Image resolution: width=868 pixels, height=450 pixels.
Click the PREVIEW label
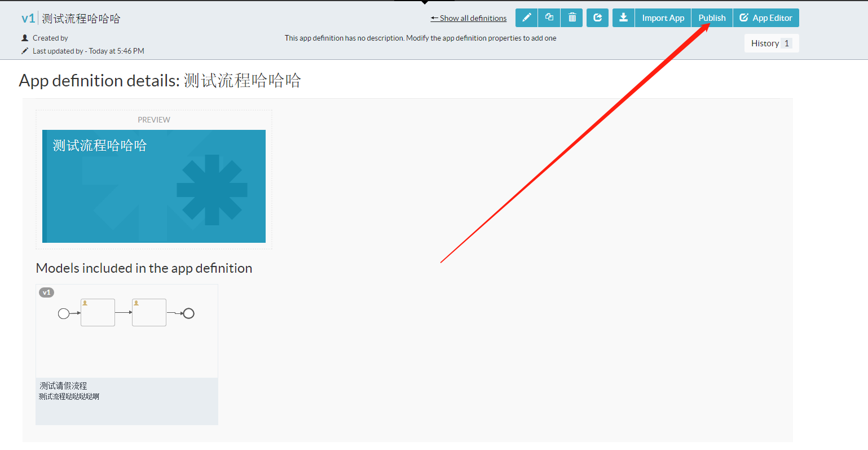[x=154, y=120]
